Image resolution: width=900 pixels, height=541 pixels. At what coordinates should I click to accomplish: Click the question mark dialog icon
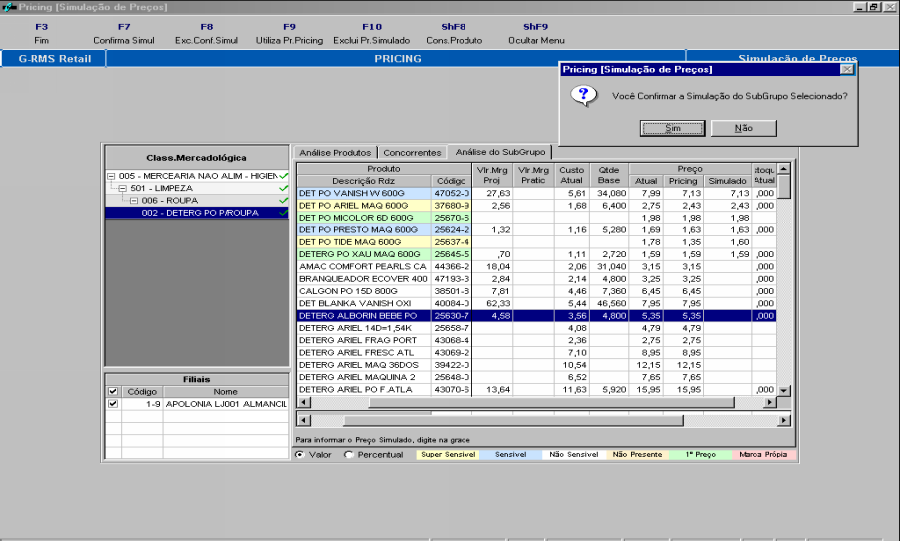tap(581, 96)
